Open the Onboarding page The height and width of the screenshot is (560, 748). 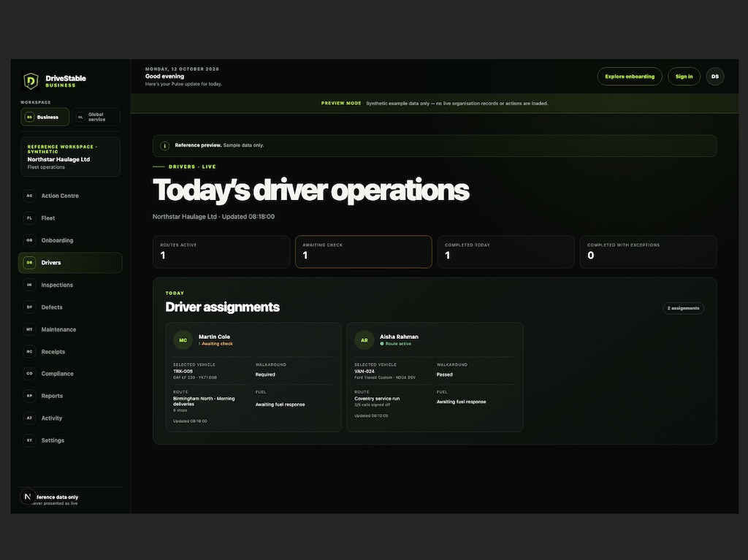pyautogui.click(x=70, y=240)
